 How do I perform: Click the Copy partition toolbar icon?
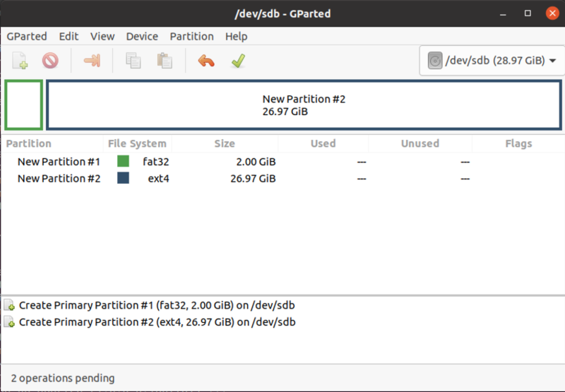(x=133, y=61)
